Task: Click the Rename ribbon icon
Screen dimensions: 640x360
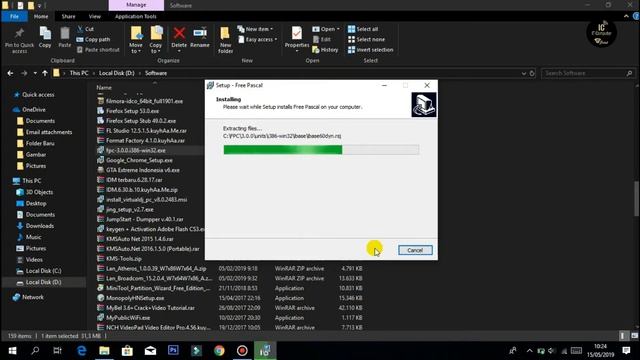Action: (x=200, y=33)
